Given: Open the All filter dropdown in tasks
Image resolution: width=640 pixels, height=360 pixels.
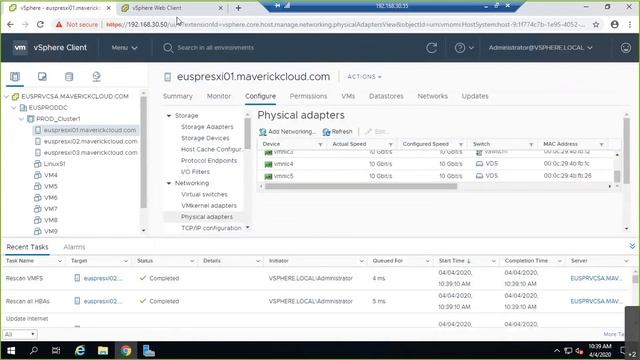Looking at the screenshot, I should click(x=20, y=334).
